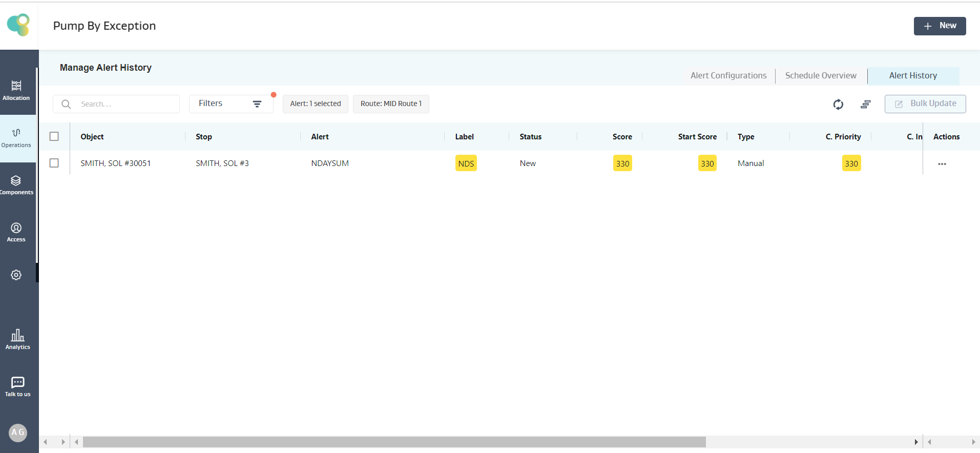Open Talk to us chat
This screenshot has width=980, height=453.
point(17,386)
